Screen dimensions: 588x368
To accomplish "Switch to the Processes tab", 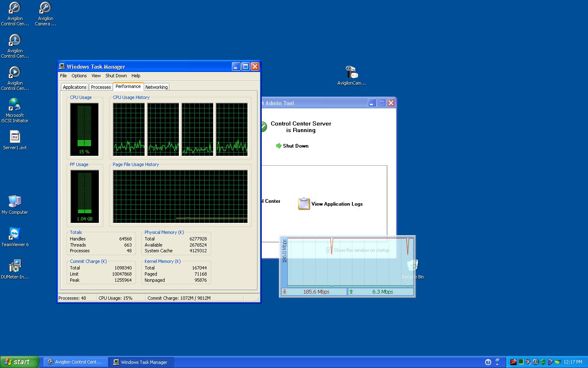I will 101,87.
